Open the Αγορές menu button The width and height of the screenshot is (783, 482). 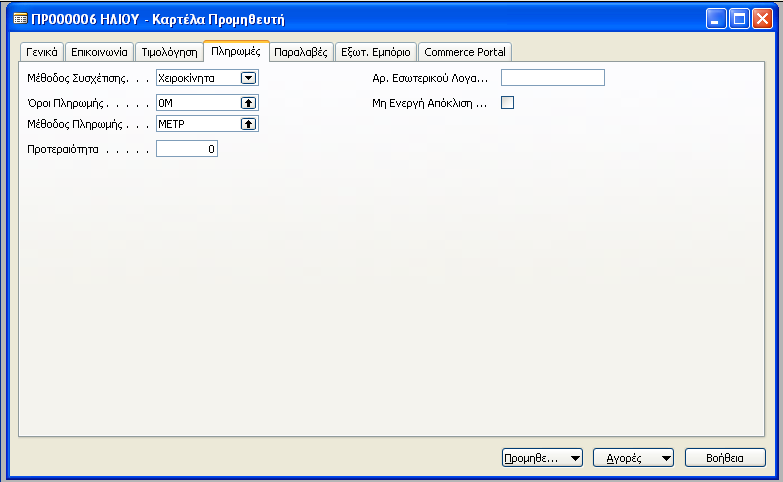(x=633, y=458)
